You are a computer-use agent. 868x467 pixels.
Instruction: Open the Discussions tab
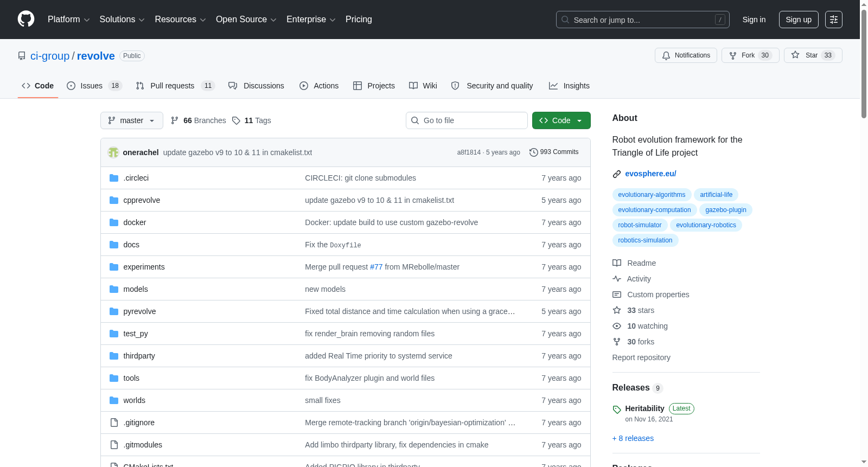tap(256, 86)
